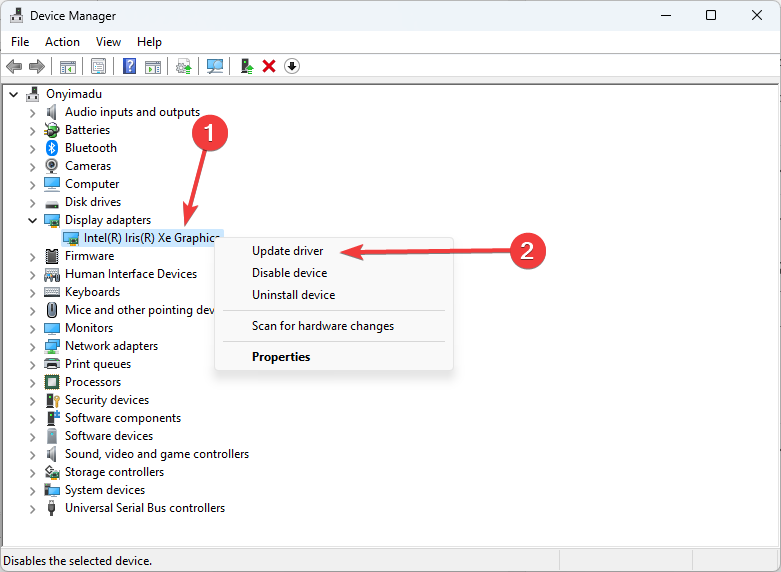
Task: Click the Onyimadu computer root node icon
Action: tap(33, 94)
